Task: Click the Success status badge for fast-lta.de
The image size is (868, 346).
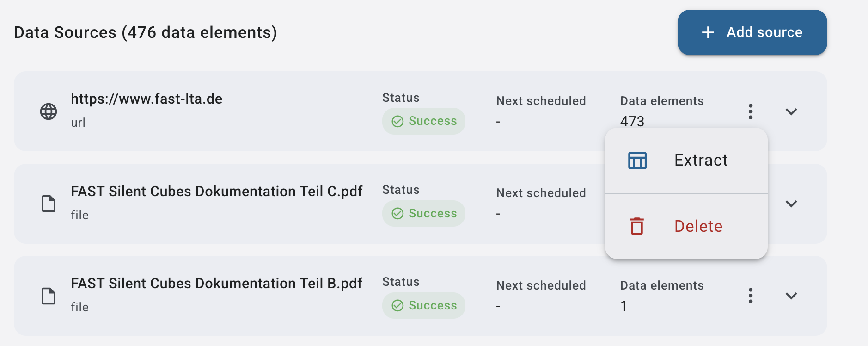Action: coord(423,121)
